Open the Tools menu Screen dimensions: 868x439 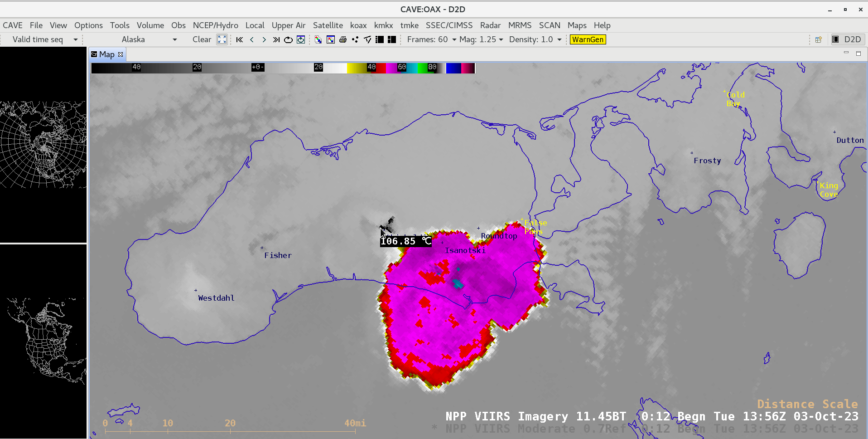(120, 25)
